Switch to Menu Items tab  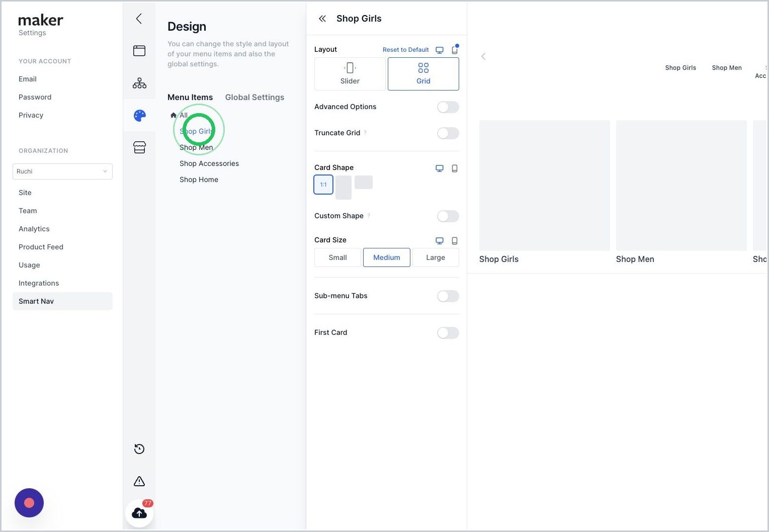[190, 97]
